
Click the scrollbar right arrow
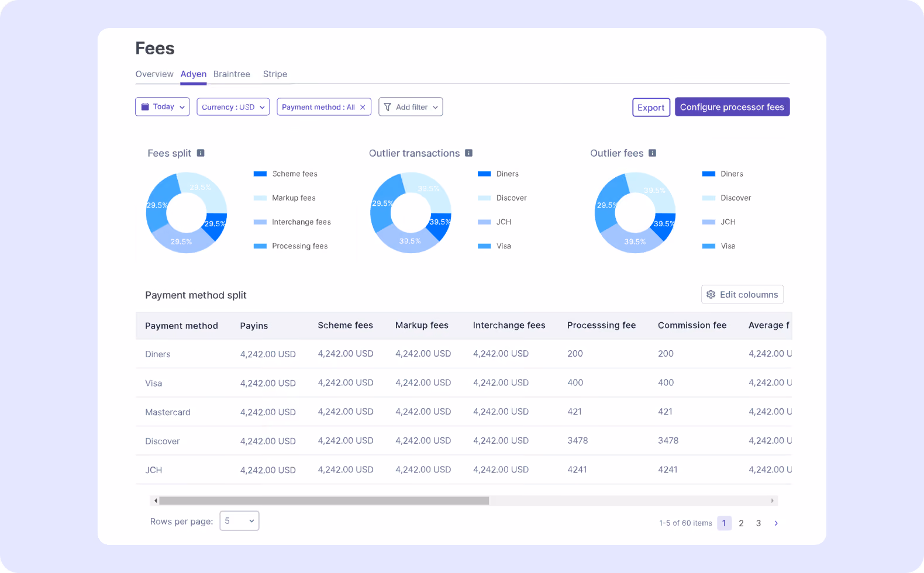(x=773, y=500)
